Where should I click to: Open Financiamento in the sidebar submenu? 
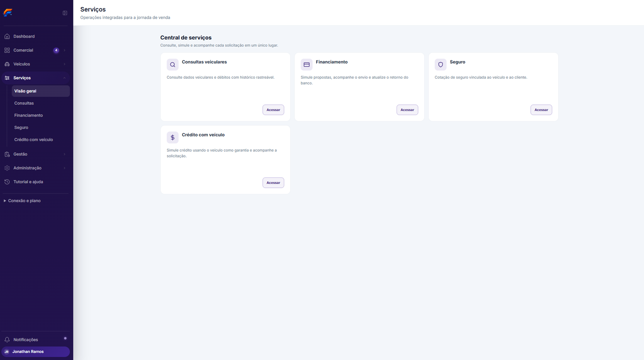pos(40,115)
